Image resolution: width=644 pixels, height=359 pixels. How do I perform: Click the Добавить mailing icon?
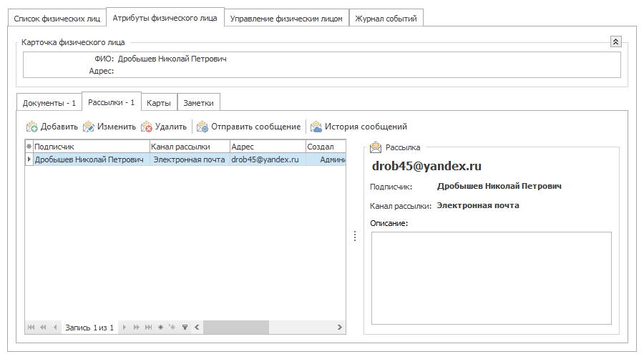pos(31,127)
